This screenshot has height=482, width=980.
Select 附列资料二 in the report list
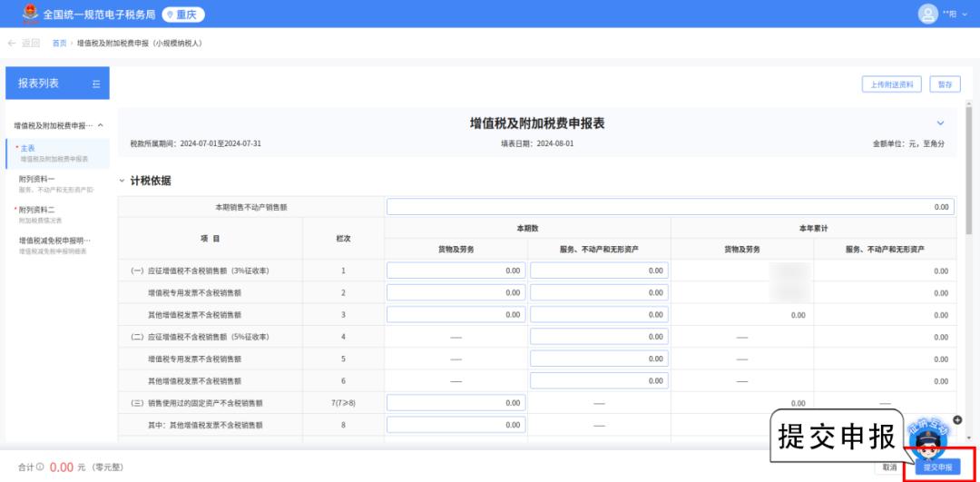tap(37, 210)
